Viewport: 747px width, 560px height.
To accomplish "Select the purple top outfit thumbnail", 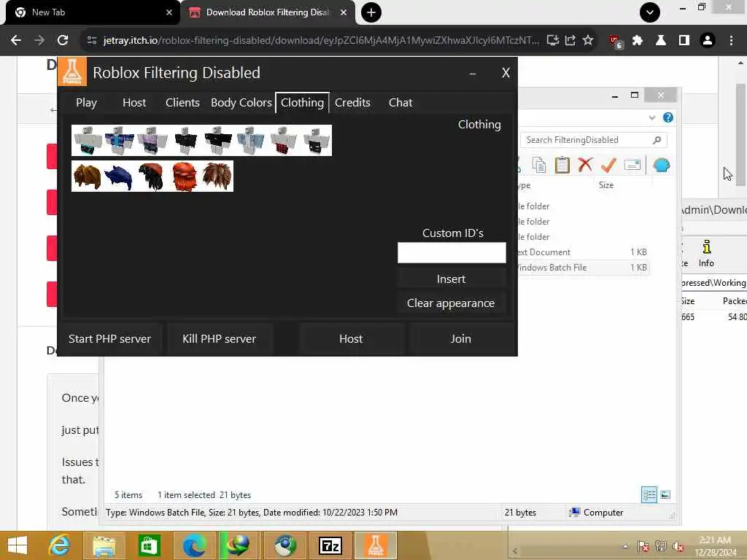I will (x=152, y=141).
